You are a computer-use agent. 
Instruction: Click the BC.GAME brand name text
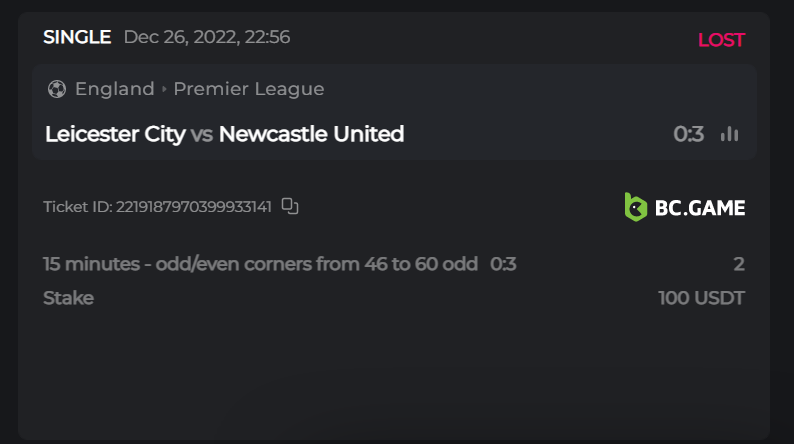point(700,208)
